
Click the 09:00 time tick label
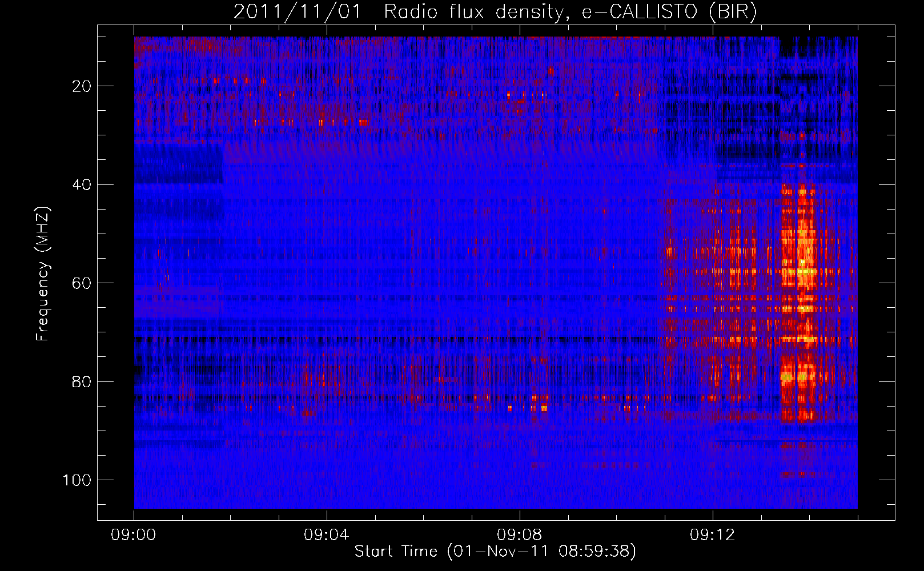click(x=134, y=535)
